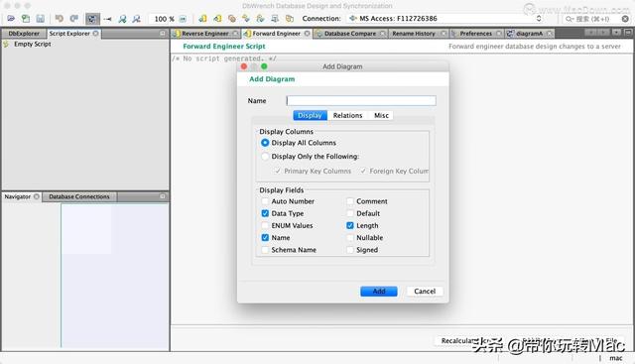Minimize the Navigator panel group
Viewport: 635px width, 364px height.
pos(163,196)
